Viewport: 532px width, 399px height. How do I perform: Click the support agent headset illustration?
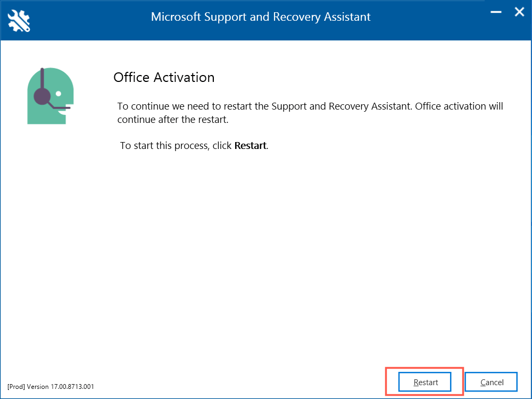coord(50,96)
